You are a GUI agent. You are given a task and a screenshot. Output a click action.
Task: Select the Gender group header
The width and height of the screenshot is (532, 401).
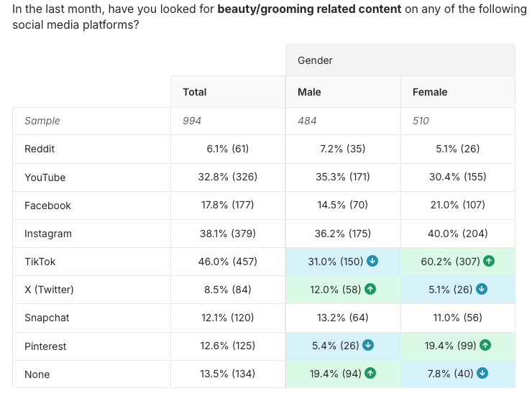click(316, 60)
